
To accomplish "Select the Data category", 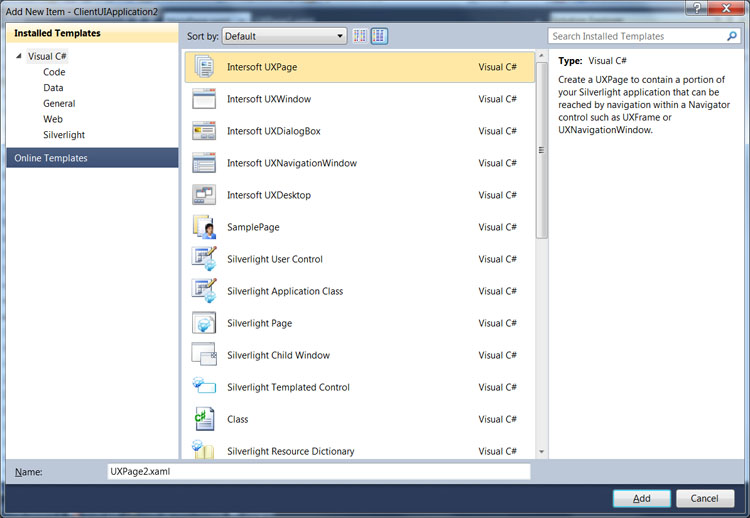I will coord(53,88).
